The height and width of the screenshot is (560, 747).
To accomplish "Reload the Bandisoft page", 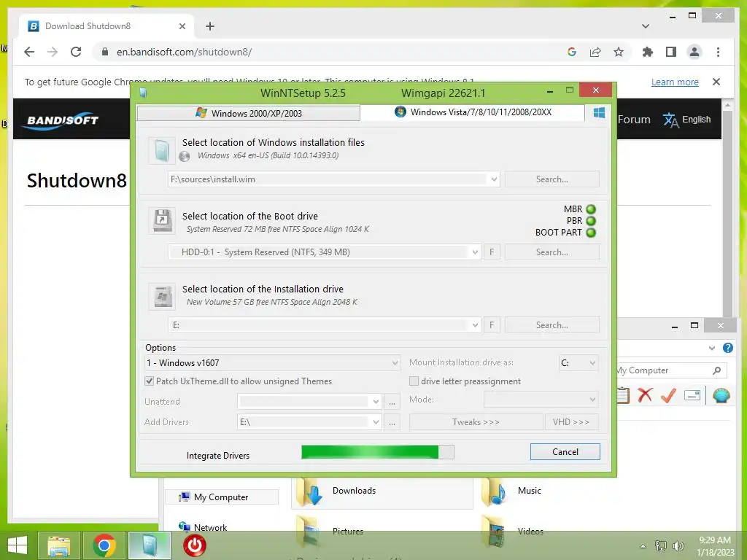I will tap(76, 52).
